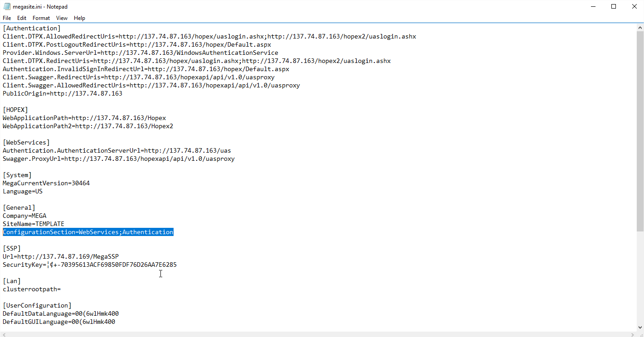Click the Notepad icon in the title bar
Image resolution: width=644 pixels, height=337 pixels.
click(x=7, y=6)
